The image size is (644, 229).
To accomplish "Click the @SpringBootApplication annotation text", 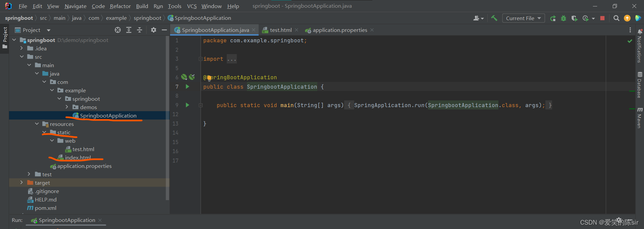I will click(x=240, y=78).
